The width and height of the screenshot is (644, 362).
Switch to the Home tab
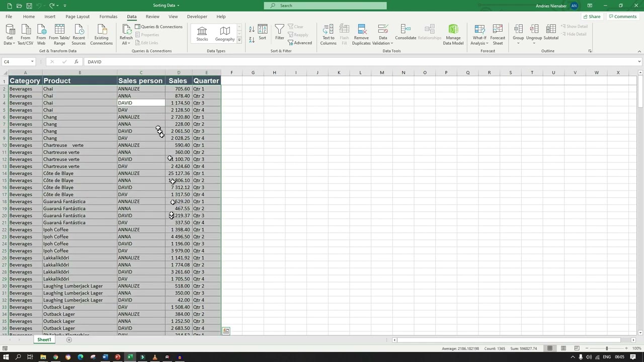click(x=29, y=17)
